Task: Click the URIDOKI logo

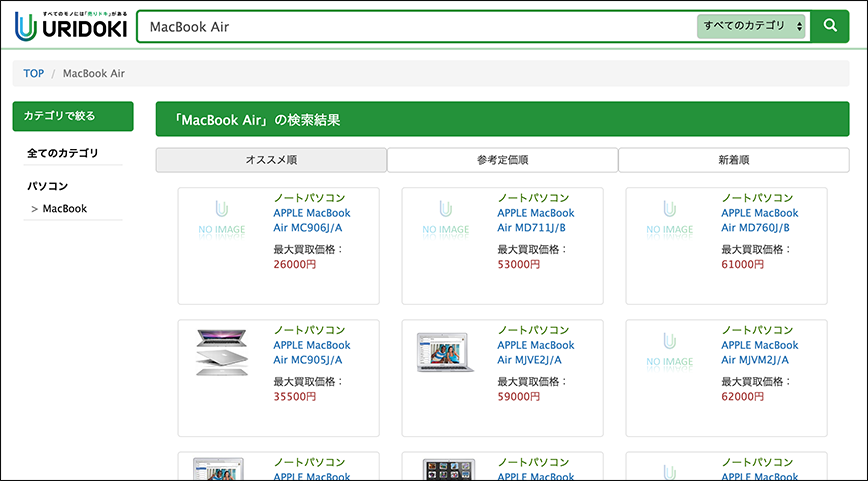Action: (71, 26)
